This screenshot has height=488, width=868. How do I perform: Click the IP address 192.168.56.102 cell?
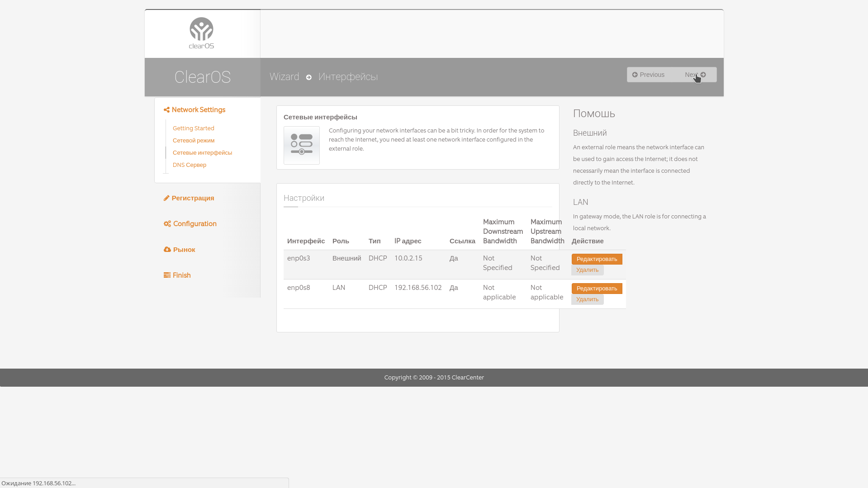coord(418,288)
